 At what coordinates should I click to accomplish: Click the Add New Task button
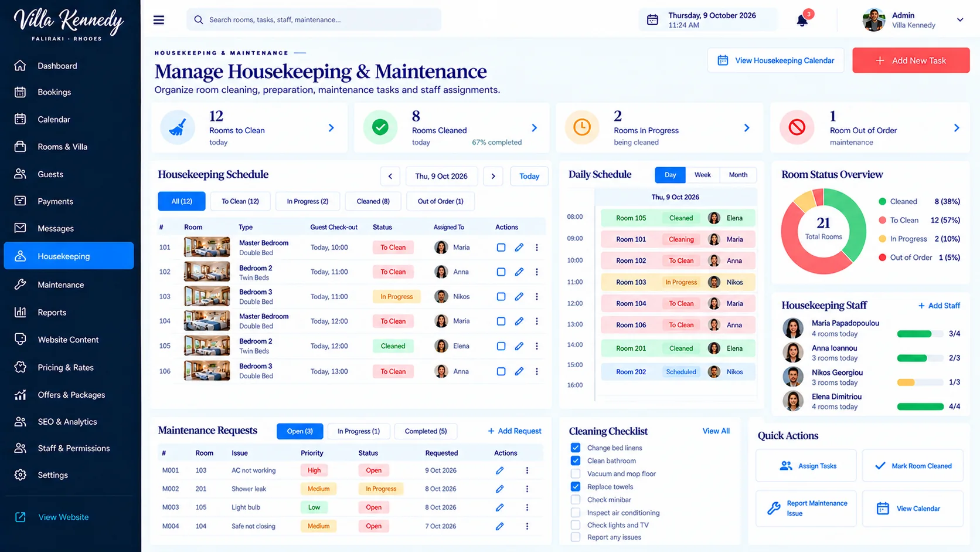click(x=911, y=60)
